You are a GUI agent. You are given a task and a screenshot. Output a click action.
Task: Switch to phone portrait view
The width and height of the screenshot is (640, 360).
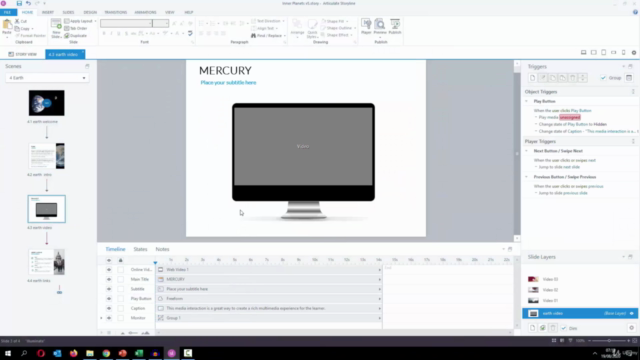tap(623, 53)
